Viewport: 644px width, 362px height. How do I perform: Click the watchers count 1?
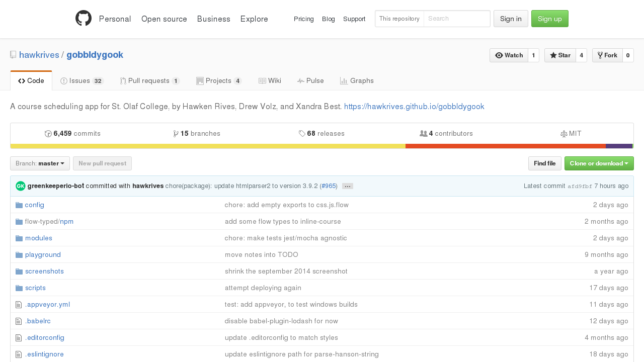[x=533, y=55]
